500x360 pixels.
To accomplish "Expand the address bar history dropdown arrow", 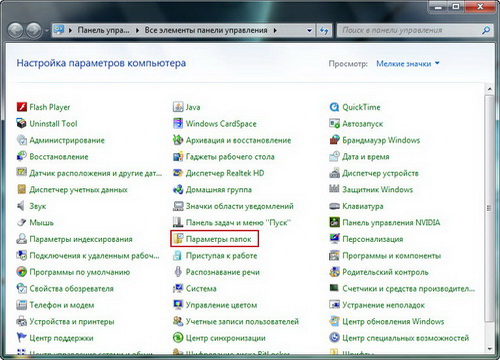I will pos(310,30).
